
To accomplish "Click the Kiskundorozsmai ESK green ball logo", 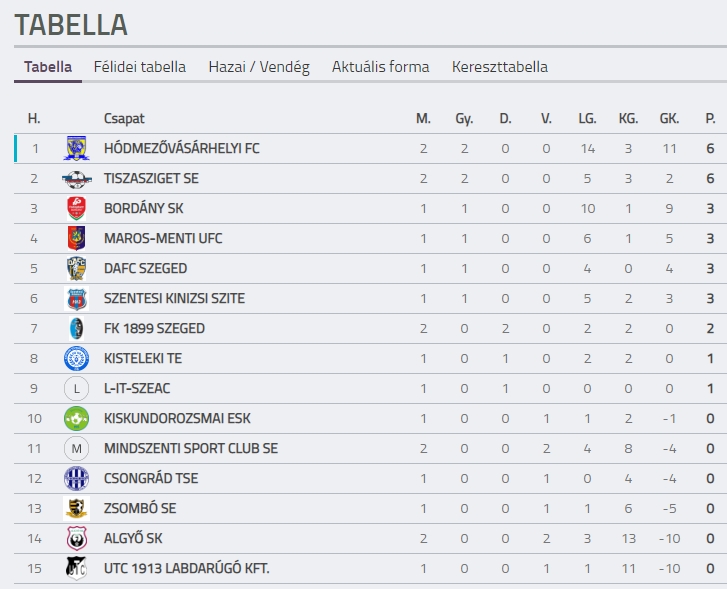I will pyautogui.click(x=77, y=419).
